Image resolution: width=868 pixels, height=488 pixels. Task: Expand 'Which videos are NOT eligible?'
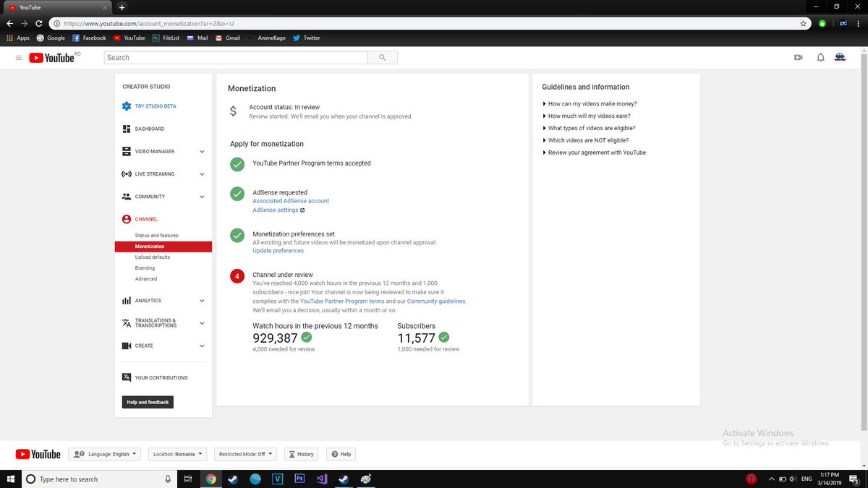point(585,140)
